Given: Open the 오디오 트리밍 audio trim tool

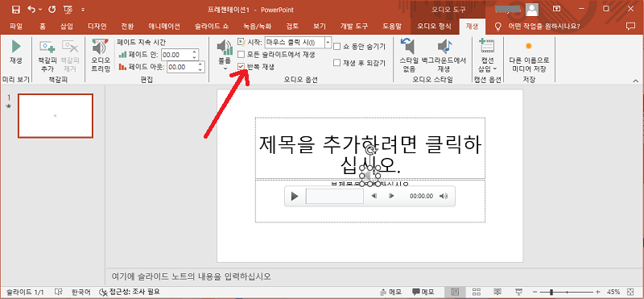Looking at the screenshot, I should click(101, 56).
